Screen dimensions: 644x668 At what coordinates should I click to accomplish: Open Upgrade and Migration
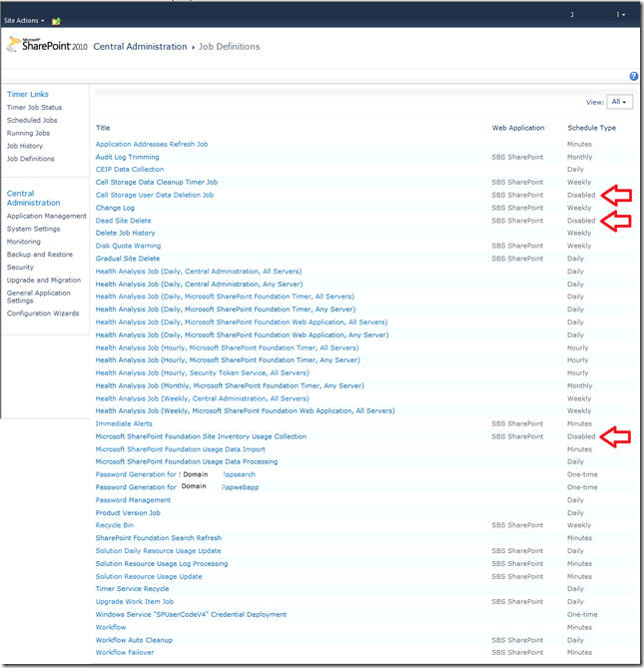pyautogui.click(x=44, y=280)
